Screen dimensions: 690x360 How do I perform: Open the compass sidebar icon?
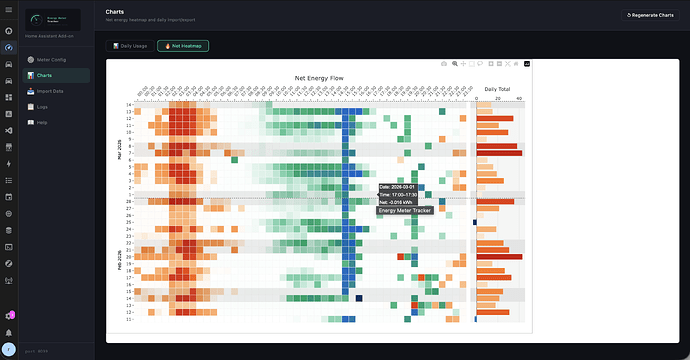pyautogui.click(x=8, y=264)
